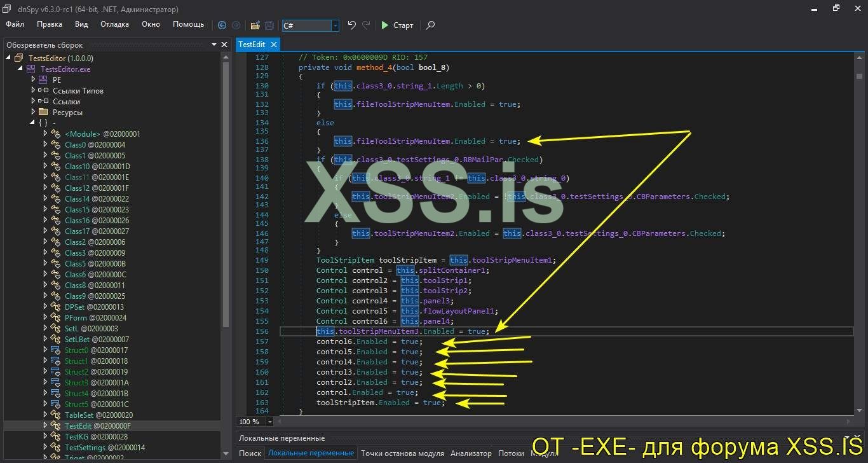Open the Окно menu
This screenshot has width=868, height=463.
151,24
